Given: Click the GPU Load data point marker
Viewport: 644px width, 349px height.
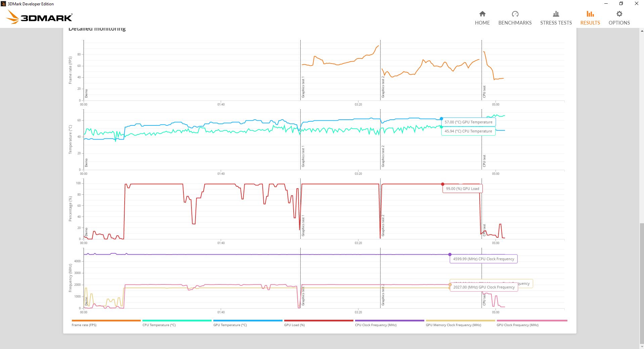Looking at the screenshot, I should pos(442,184).
